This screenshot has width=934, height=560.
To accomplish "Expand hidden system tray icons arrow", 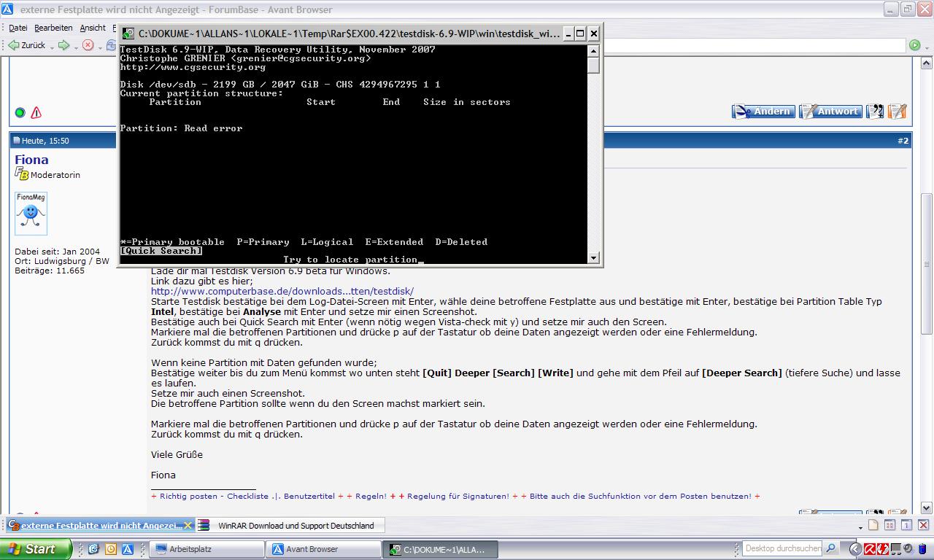I will click(855, 549).
